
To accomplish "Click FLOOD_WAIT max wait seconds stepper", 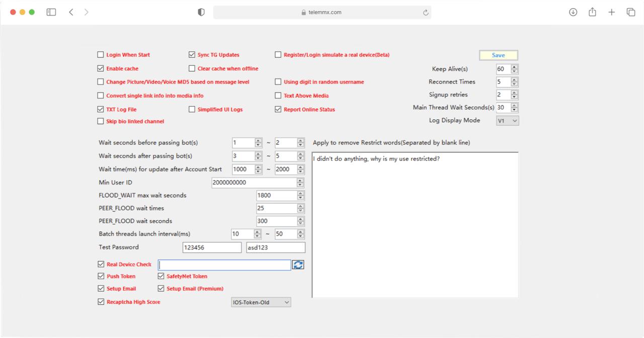I will click(300, 195).
